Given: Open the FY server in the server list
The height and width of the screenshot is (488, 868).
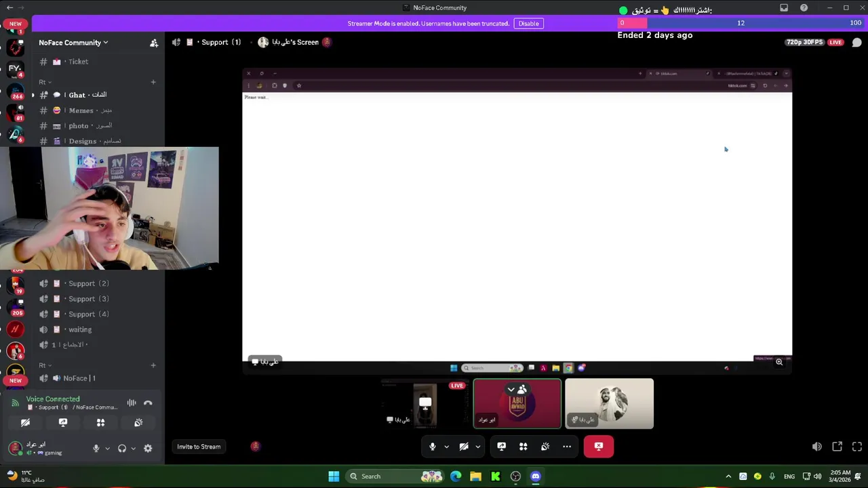Looking at the screenshot, I should (x=15, y=68).
